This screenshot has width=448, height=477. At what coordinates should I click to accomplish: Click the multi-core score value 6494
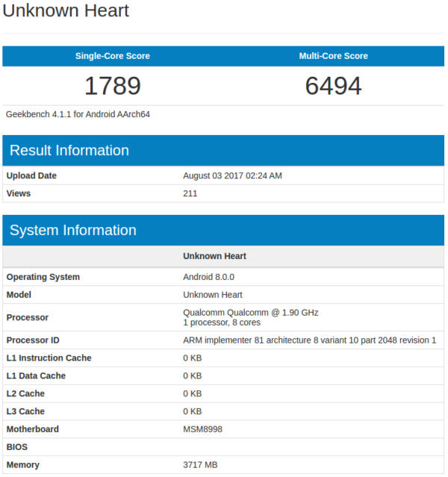coord(333,86)
